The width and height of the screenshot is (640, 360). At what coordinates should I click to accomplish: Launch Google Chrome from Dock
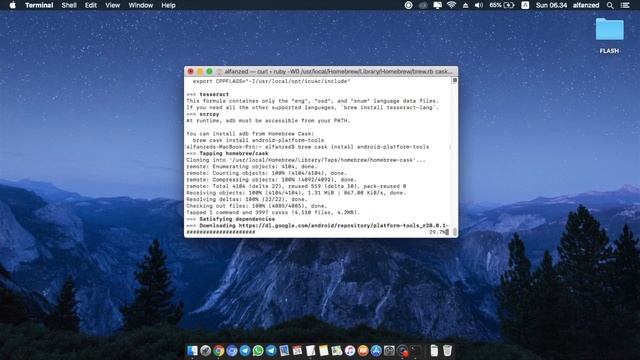218,350
